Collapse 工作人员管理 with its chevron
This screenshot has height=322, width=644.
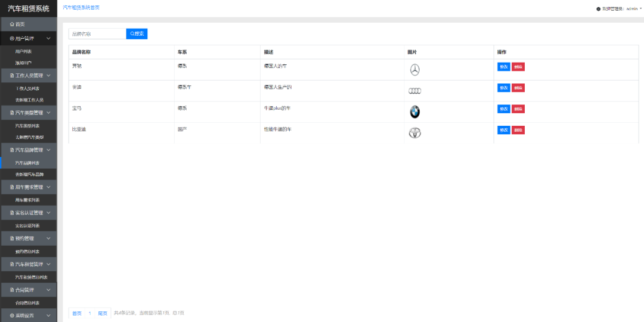(x=48, y=76)
